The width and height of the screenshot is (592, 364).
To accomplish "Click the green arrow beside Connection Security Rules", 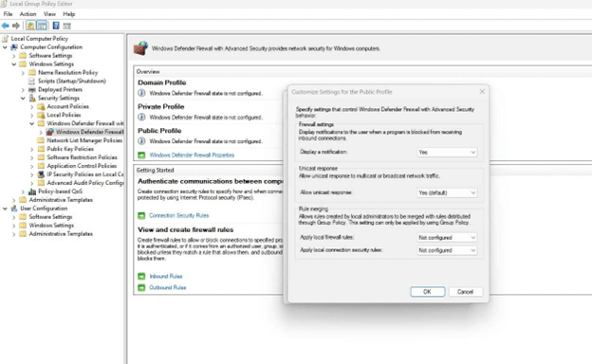I will point(141,216).
